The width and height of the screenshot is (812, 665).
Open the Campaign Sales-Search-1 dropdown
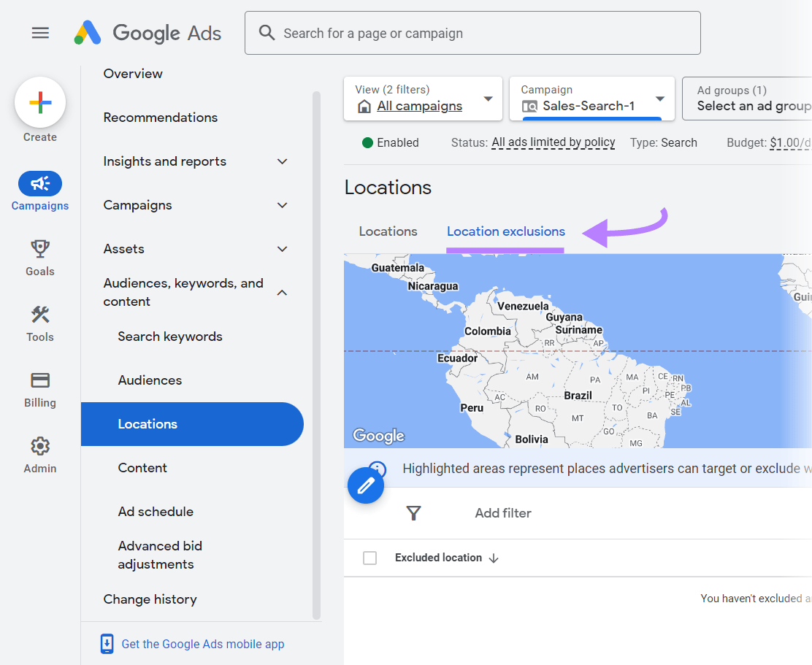point(591,99)
